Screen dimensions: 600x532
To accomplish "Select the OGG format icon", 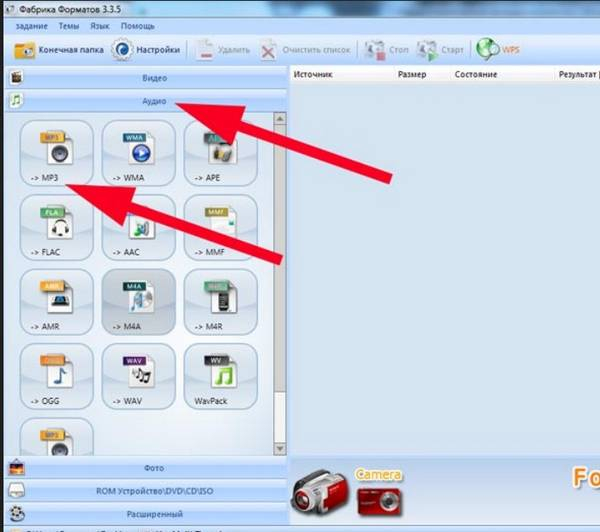I will [x=56, y=376].
